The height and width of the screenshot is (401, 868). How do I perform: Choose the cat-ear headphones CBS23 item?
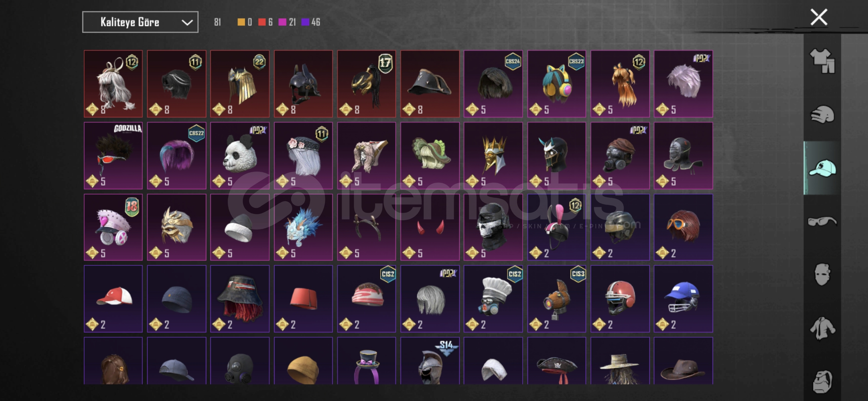click(556, 84)
